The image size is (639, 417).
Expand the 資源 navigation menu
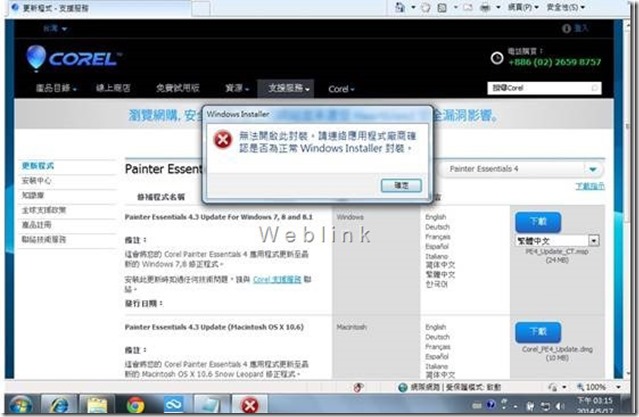coord(237,88)
